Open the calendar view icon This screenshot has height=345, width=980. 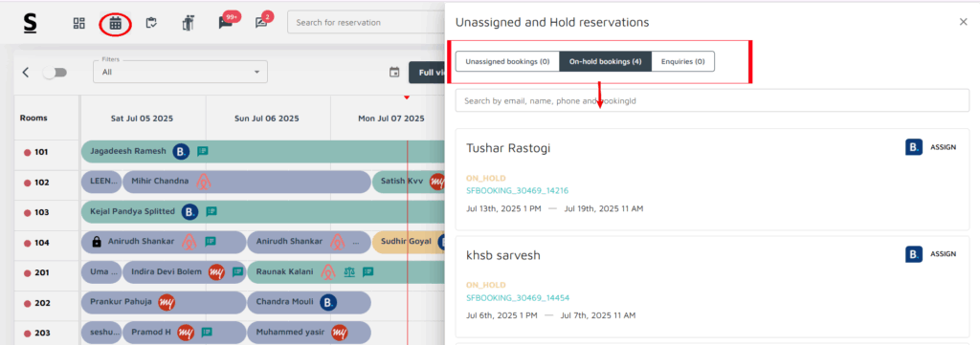[x=115, y=24]
